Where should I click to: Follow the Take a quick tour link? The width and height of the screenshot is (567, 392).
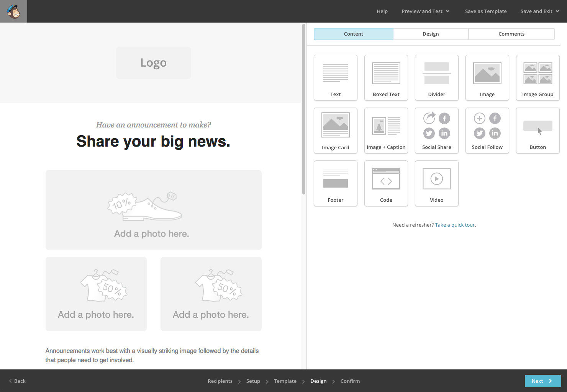[x=455, y=225]
